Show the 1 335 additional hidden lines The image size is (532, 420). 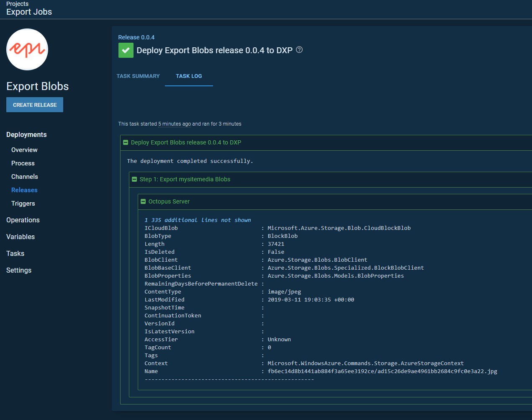(198, 220)
